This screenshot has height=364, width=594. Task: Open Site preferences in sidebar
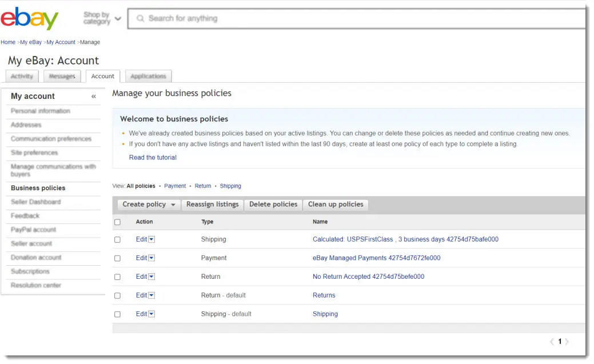[34, 153]
